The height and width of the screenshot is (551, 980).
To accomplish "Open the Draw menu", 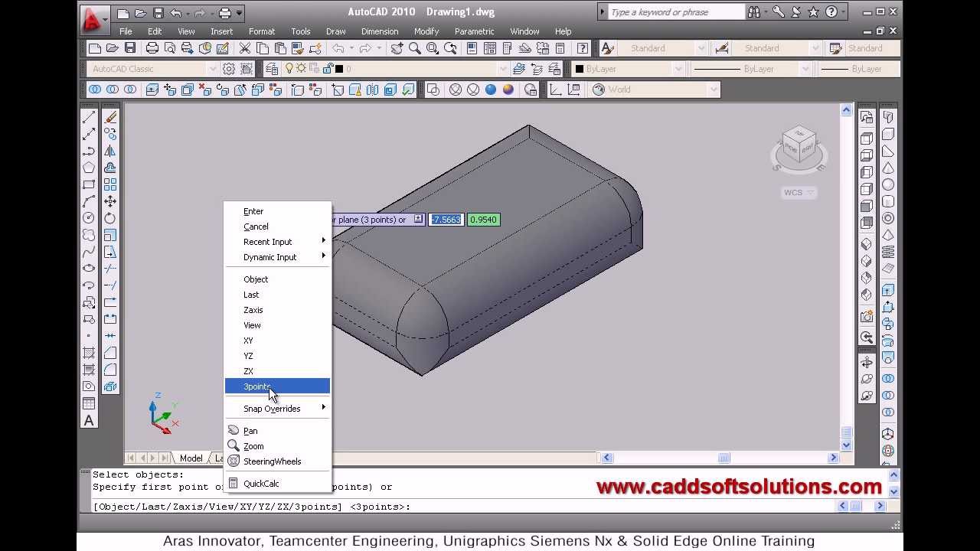I will point(335,31).
